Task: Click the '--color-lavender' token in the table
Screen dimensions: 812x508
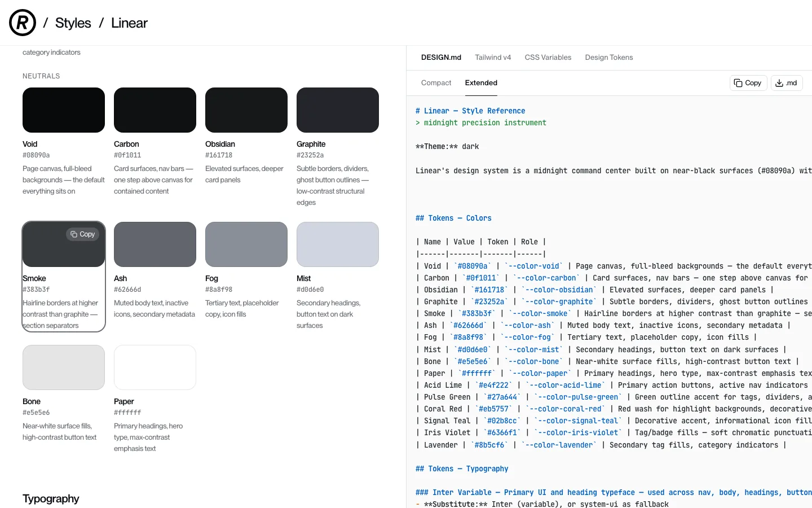Action: (x=558, y=445)
